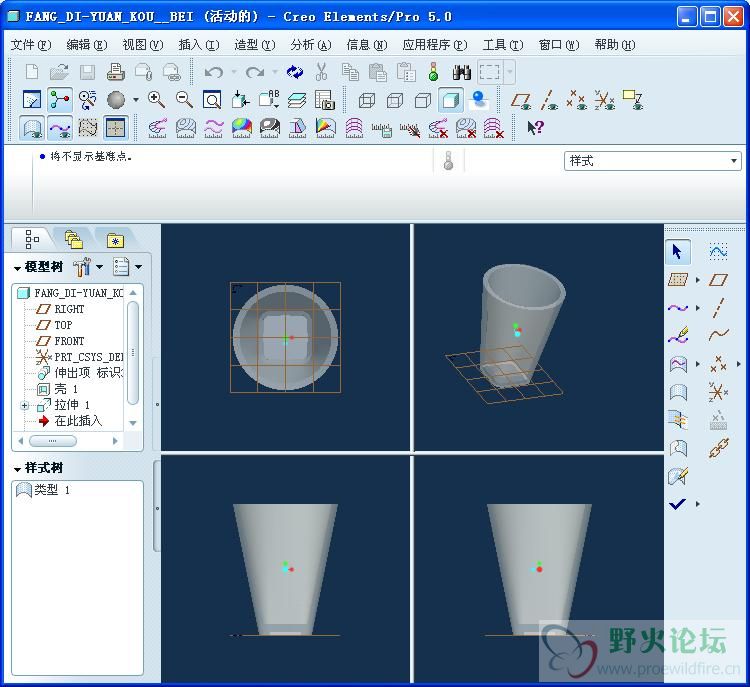Screen dimensions: 750x687
Task: Click the style curve creation tool
Action: point(678,308)
